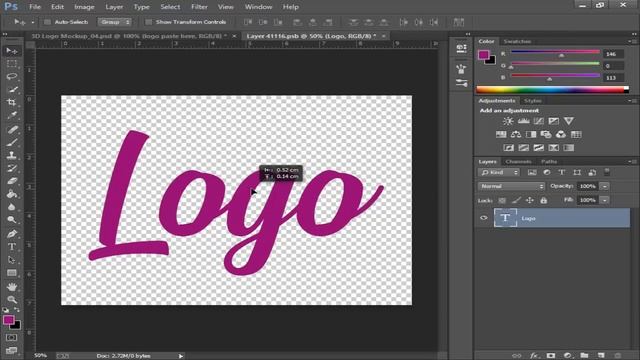
Task: Open the Opacity slider dropdown arrow
Action: [605, 186]
